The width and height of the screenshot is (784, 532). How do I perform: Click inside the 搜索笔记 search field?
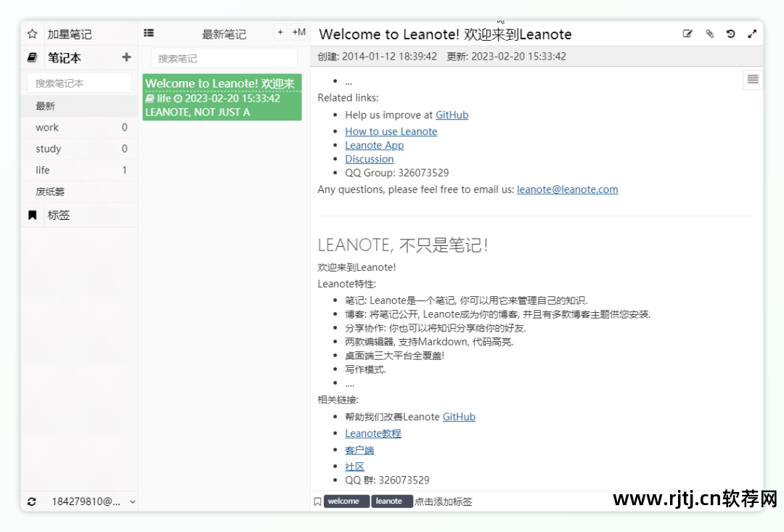click(x=224, y=58)
